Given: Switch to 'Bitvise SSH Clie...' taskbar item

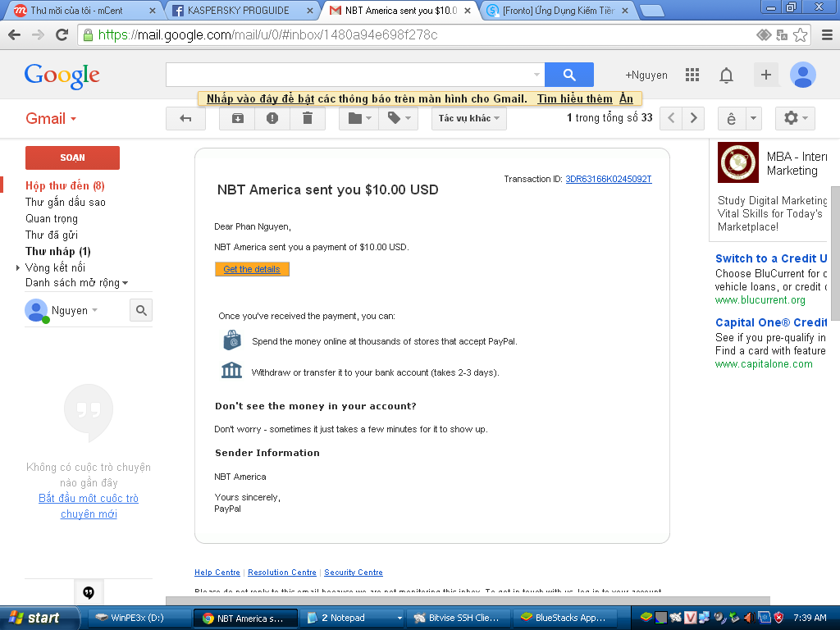Looking at the screenshot, I should click(459, 618).
